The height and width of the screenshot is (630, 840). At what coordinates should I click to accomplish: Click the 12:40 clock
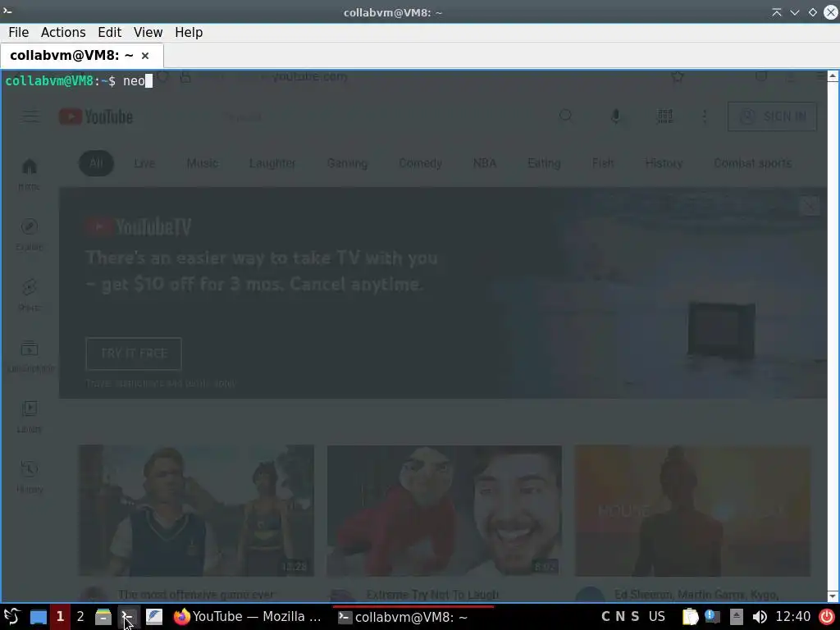coord(793,617)
